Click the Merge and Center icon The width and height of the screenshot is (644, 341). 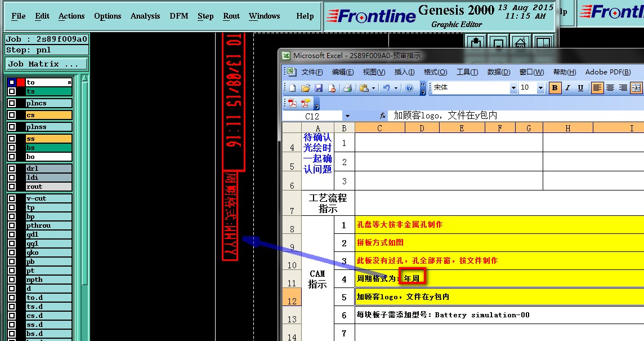tap(636, 87)
